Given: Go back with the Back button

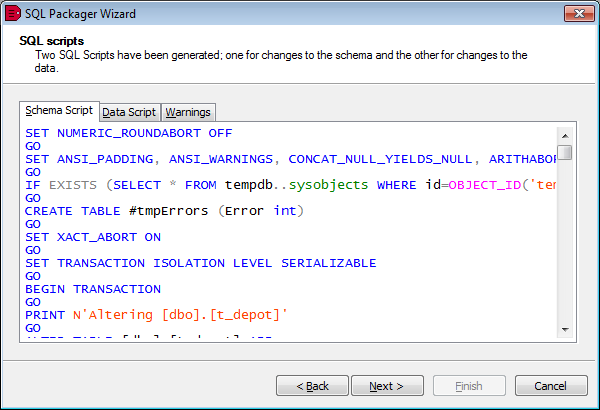Looking at the screenshot, I should (310, 386).
